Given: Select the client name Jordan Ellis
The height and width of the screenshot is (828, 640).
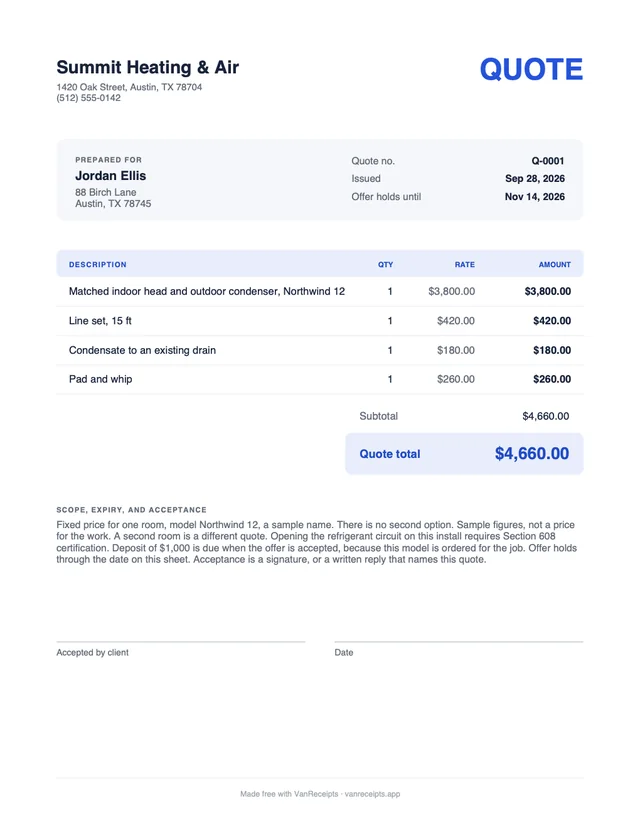Looking at the screenshot, I should 110,176.
